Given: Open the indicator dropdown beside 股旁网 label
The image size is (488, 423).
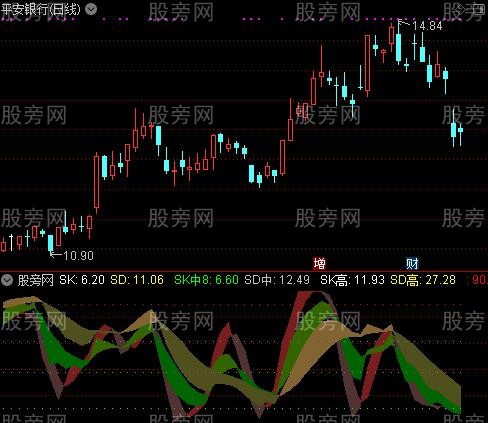Looking at the screenshot, I should click(x=7, y=280).
